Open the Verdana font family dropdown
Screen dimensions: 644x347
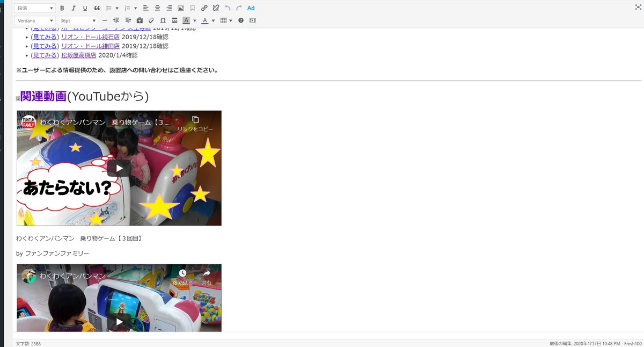(x=34, y=20)
